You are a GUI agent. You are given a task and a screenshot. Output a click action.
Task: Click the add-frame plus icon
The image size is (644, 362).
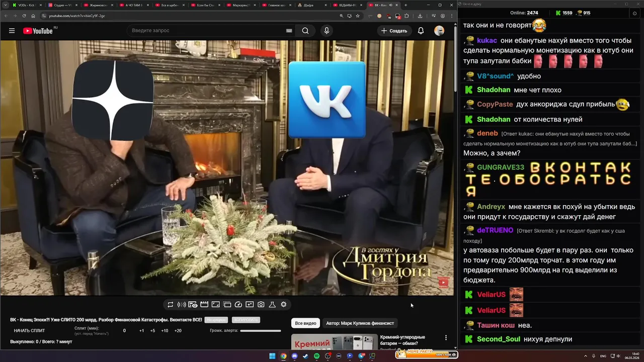pos(250,305)
